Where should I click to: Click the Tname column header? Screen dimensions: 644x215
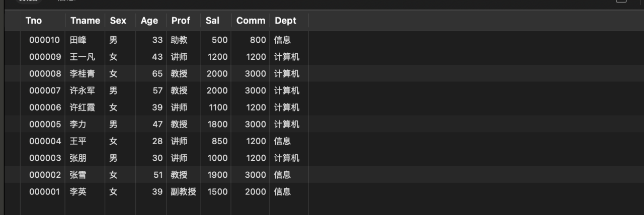coord(85,21)
